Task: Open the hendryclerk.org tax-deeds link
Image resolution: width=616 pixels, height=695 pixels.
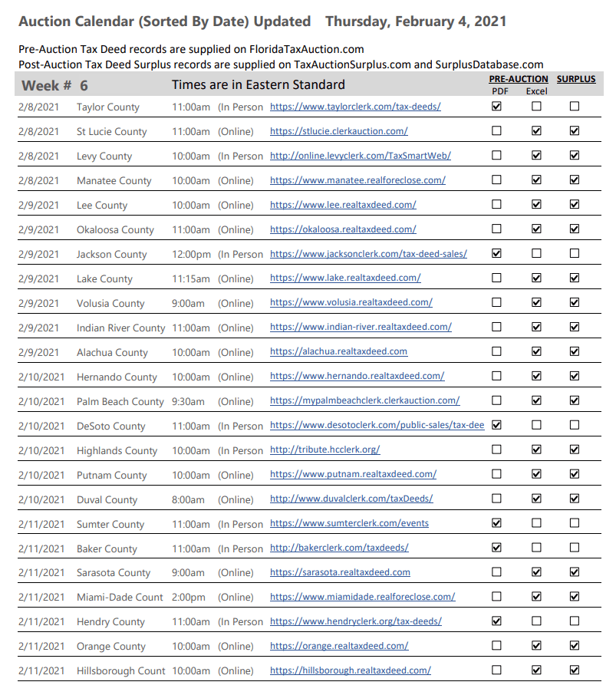Action: pos(356,621)
